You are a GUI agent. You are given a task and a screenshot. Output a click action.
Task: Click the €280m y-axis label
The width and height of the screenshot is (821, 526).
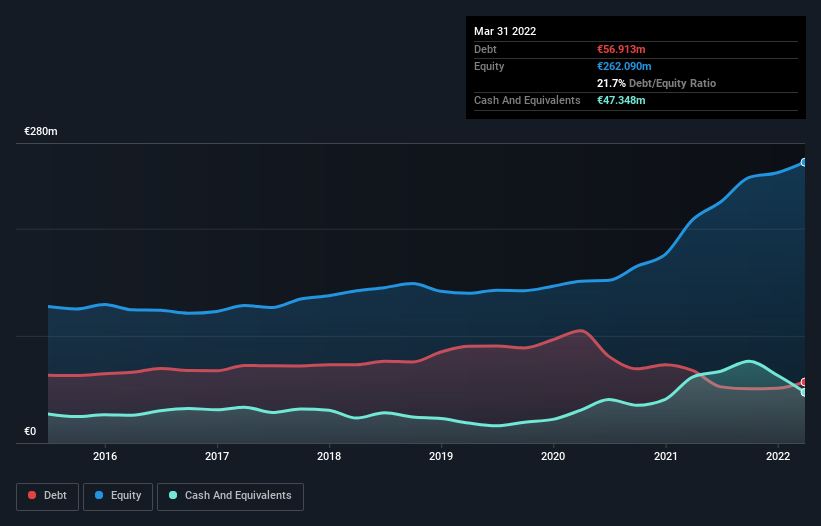tap(41, 131)
